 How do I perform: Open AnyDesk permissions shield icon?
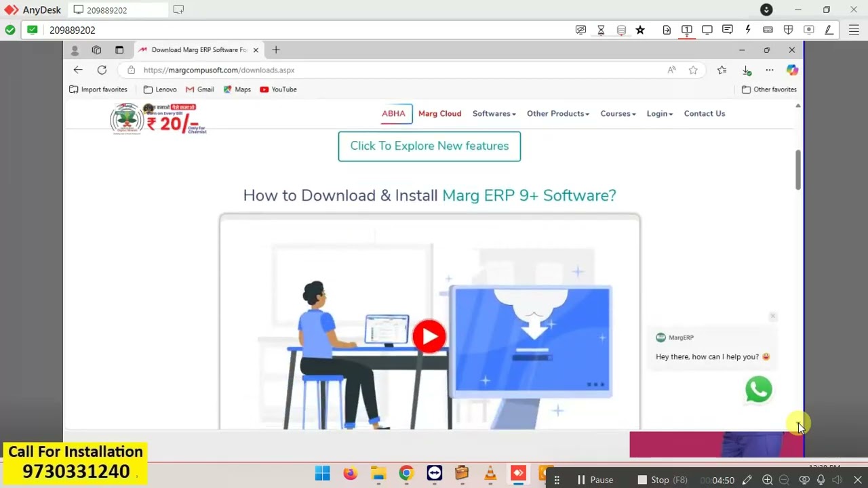788,30
